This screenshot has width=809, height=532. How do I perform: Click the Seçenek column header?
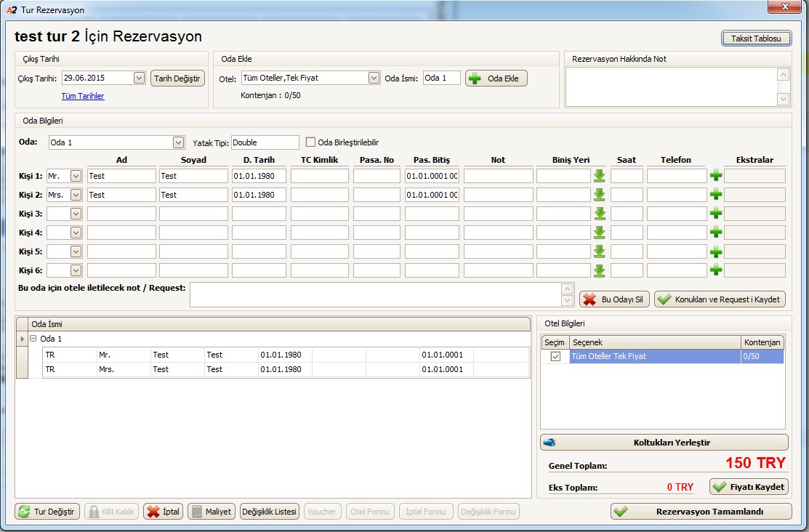coord(655,342)
